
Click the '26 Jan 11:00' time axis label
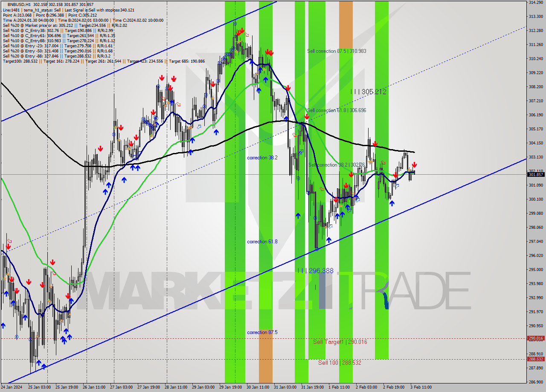(94, 388)
